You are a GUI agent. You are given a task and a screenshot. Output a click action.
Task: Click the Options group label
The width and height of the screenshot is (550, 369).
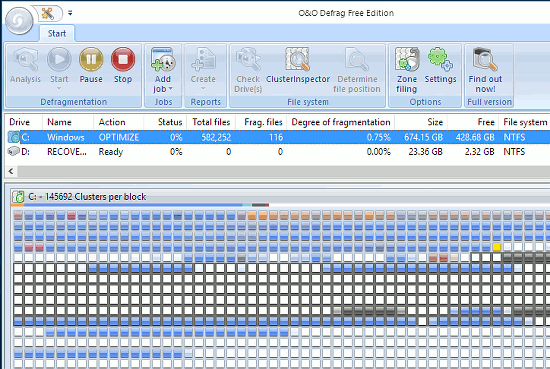pos(425,102)
